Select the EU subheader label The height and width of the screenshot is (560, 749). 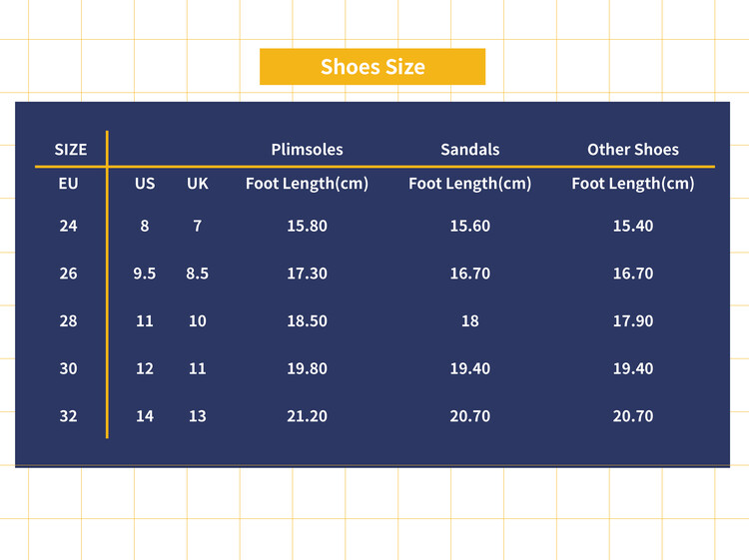[68, 184]
